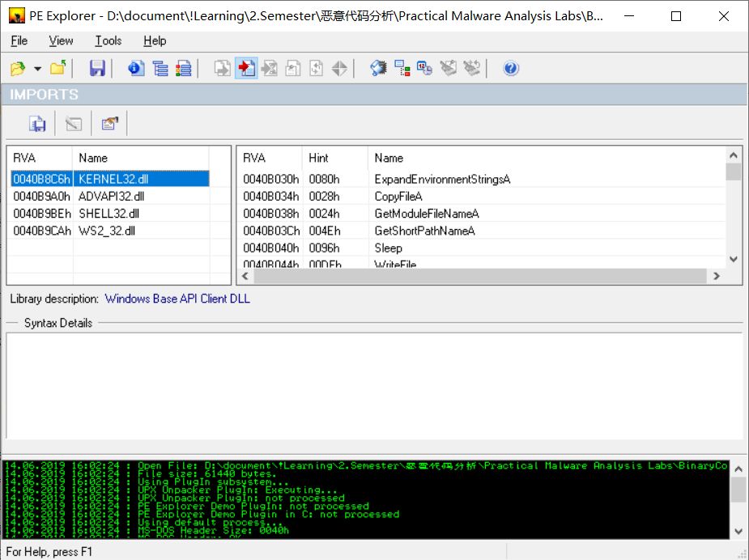Save file using the floppy disk icon
The image size is (749, 560).
pos(97,69)
